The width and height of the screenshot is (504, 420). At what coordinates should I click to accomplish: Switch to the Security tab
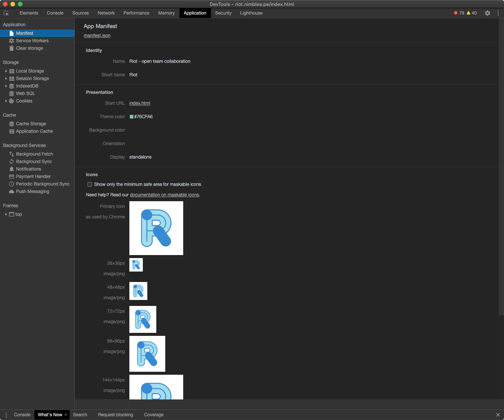pyautogui.click(x=223, y=13)
